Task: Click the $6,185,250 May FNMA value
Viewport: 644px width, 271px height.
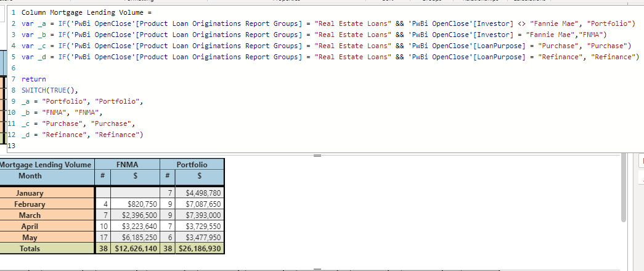Action: click(135, 237)
